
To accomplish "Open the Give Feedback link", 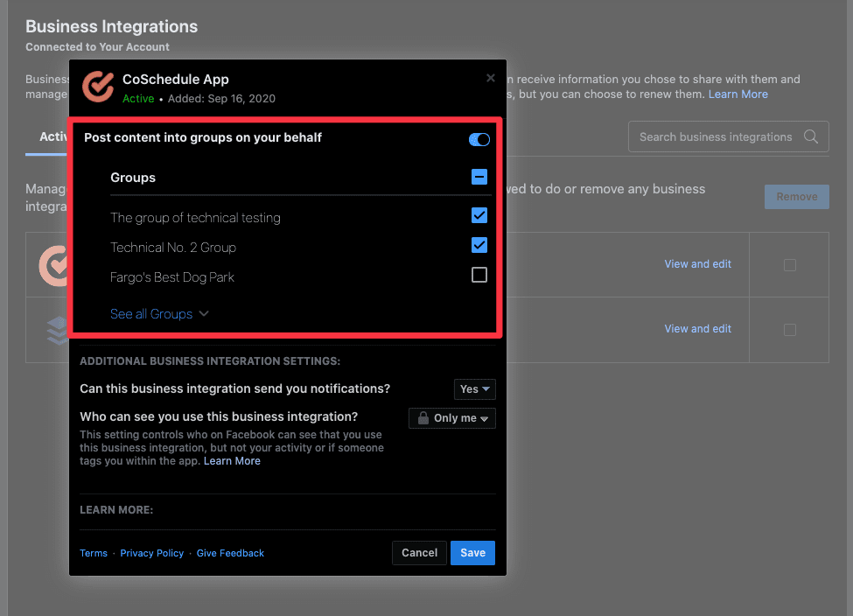I will pyautogui.click(x=230, y=553).
